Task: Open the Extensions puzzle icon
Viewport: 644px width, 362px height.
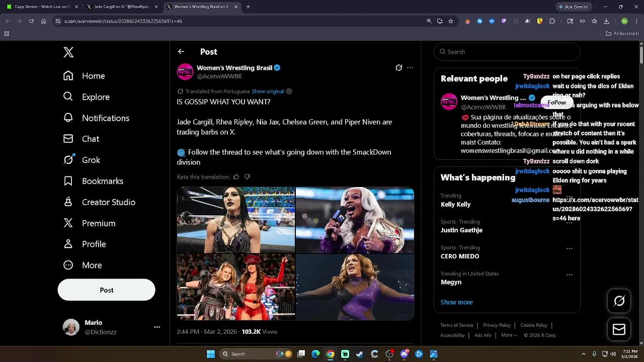Action: coord(552,21)
